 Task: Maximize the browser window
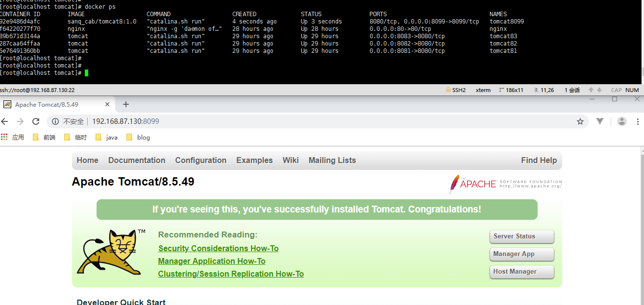[x=615, y=99]
